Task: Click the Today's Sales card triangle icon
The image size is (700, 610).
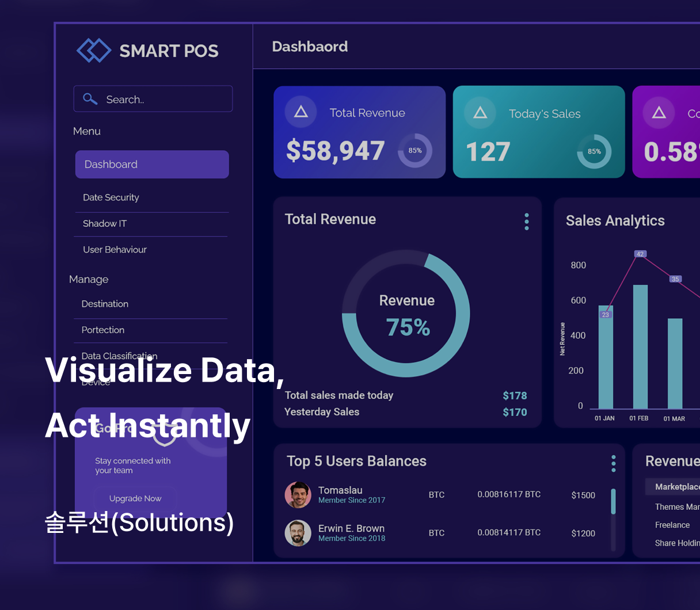Action: click(x=480, y=113)
